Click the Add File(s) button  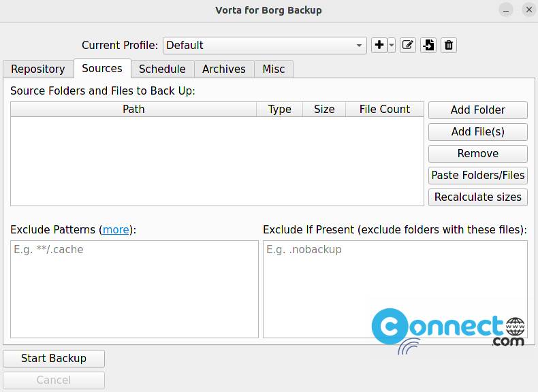coord(477,132)
